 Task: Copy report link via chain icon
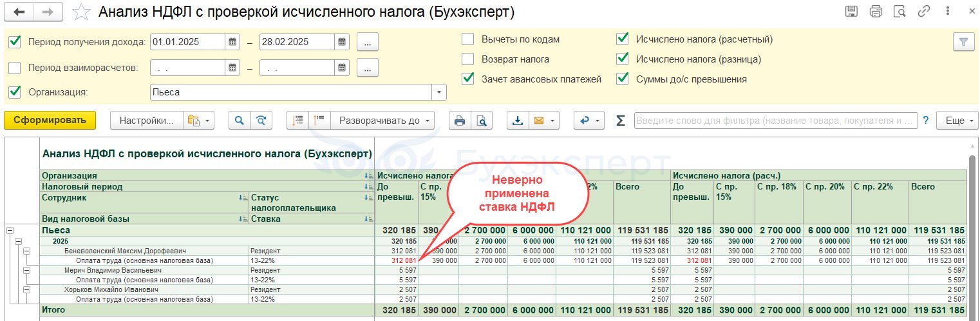(924, 12)
